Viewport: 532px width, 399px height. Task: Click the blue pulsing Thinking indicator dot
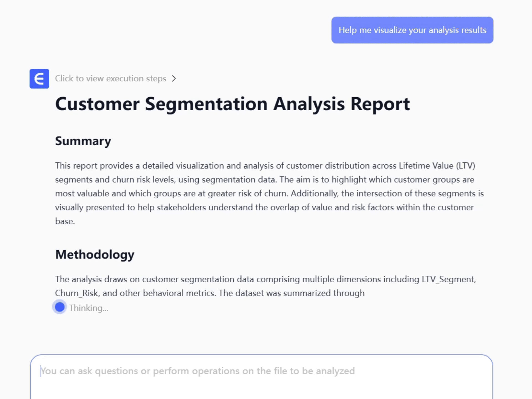point(60,307)
